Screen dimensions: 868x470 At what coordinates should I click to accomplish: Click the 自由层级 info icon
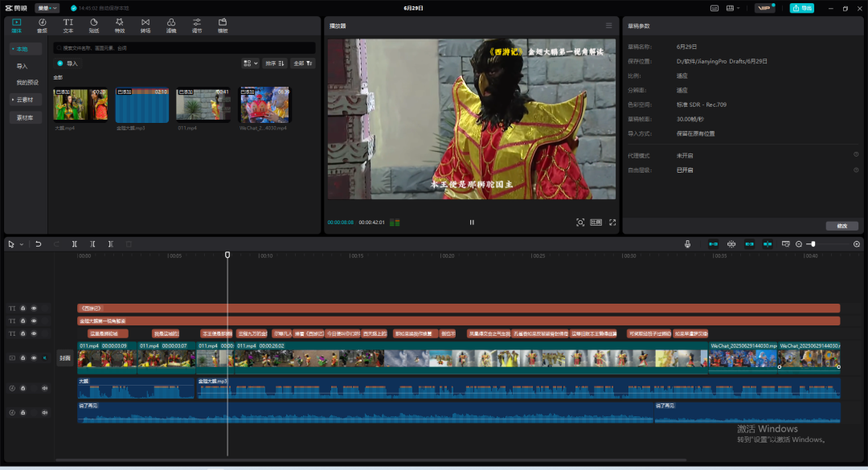pos(856,170)
